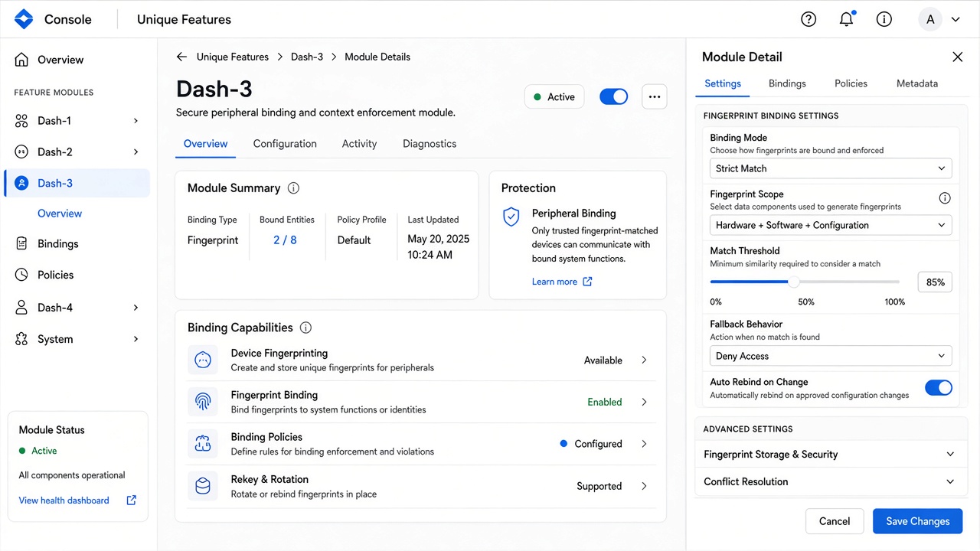Expand the Conflict Resolution section
980x551 pixels.
(x=831, y=482)
